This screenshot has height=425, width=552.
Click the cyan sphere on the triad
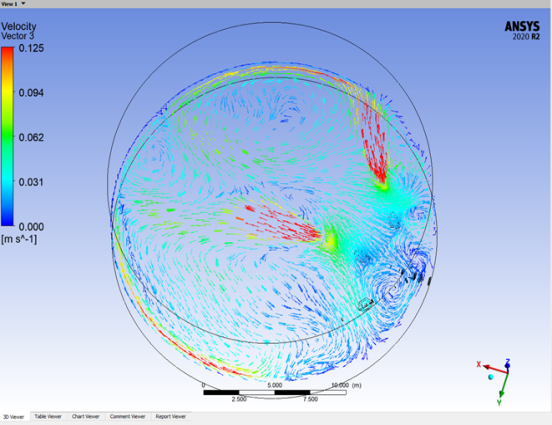click(x=491, y=377)
